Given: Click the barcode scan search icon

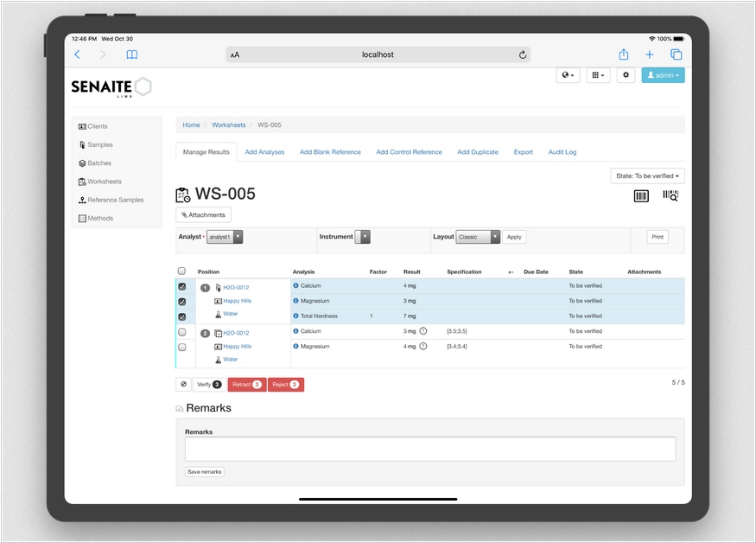Looking at the screenshot, I should [670, 196].
